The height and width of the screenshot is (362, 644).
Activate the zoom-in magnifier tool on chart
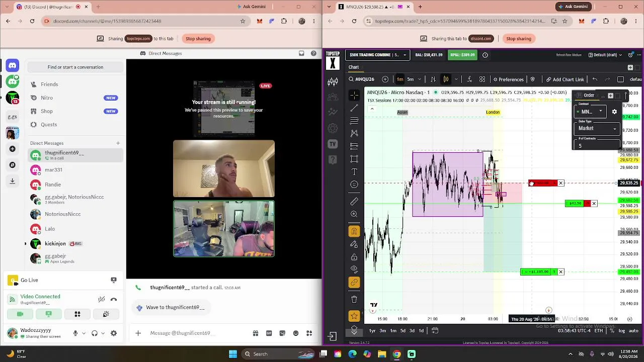(354, 214)
